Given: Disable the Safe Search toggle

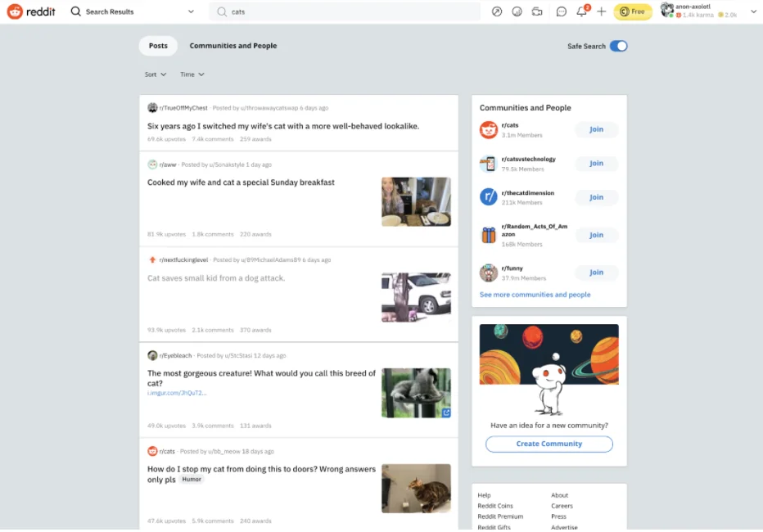Looking at the screenshot, I should point(618,47).
